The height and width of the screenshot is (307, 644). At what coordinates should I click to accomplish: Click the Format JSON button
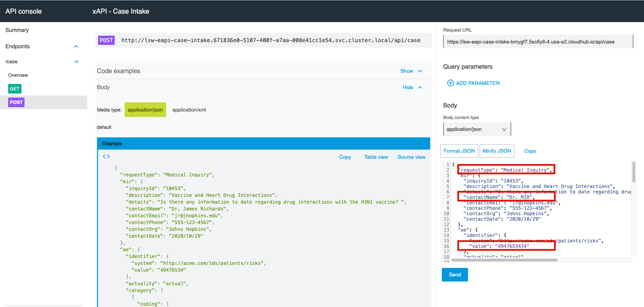pyautogui.click(x=459, y=151)
